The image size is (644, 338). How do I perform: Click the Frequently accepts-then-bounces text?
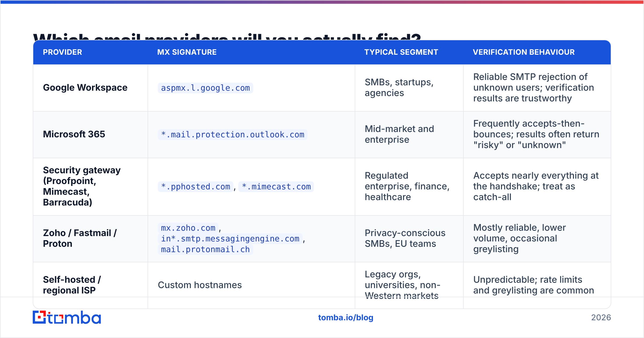pos(536,134)
